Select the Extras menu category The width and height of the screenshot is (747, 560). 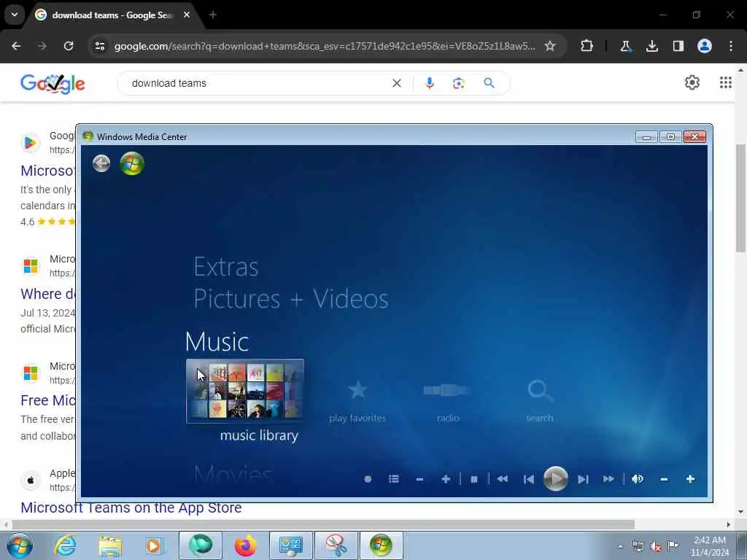(x=226, y=267)
